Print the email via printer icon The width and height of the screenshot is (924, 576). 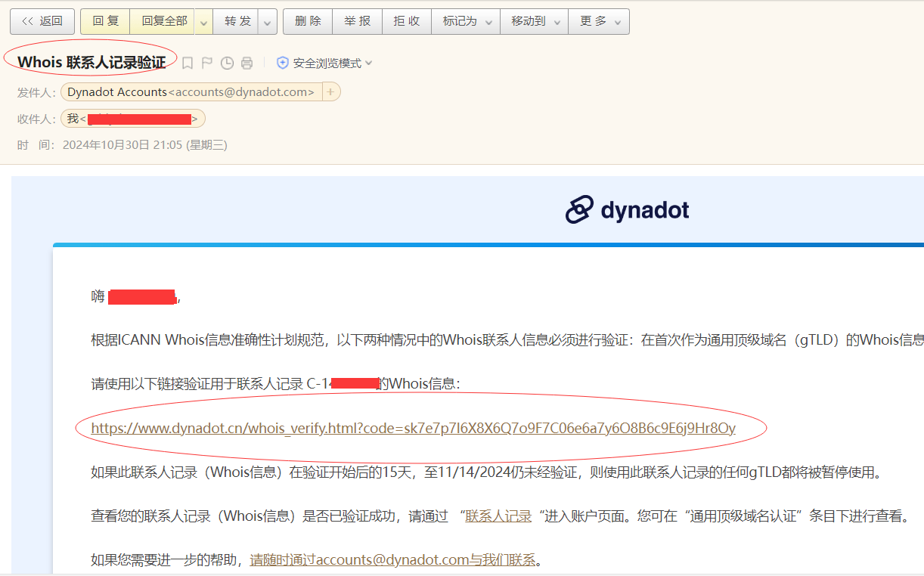pos(247,63)
